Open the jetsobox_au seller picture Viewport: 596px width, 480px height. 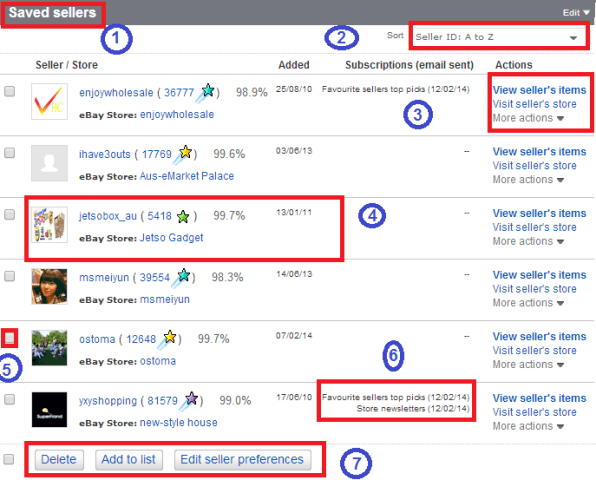click(x=49, y=225)
